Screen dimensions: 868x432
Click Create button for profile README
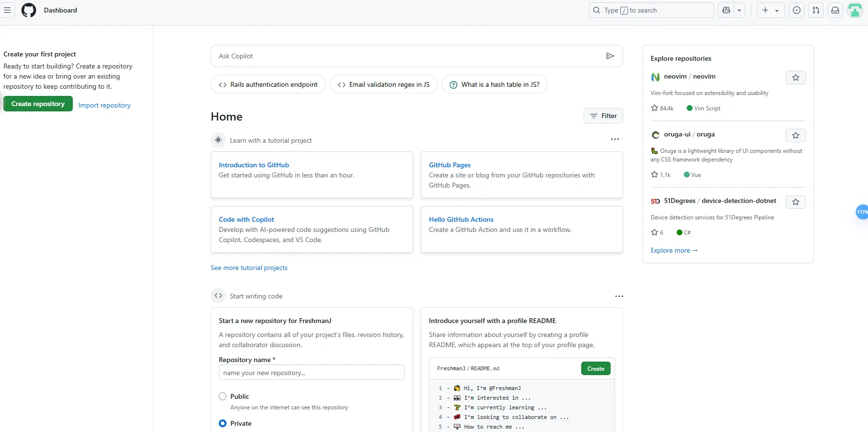pyautogui.click(x=596, y=368)
